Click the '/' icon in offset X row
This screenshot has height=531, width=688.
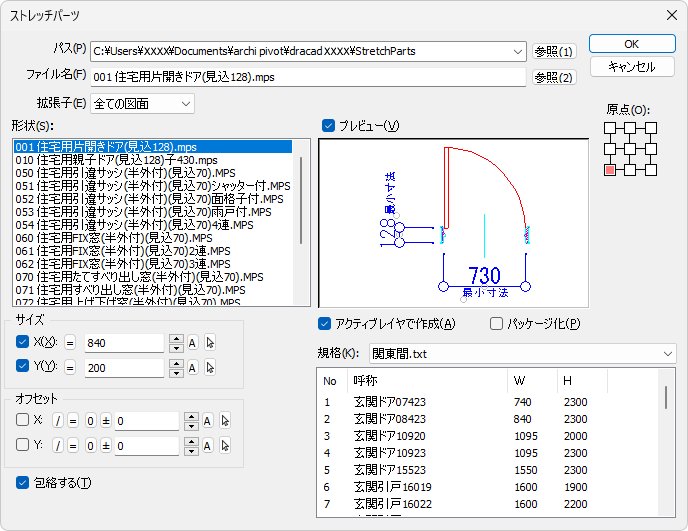[x=58, y=421]
